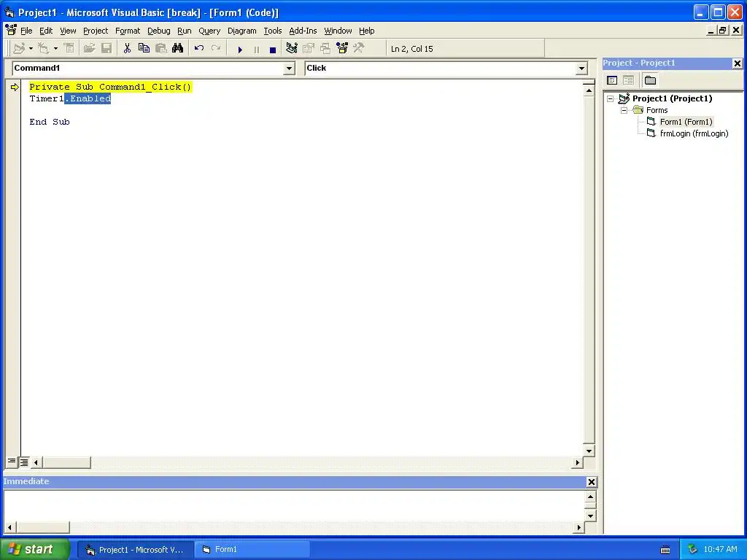Open the Run menu
The width and height of the screenshot is (747, 560).
coord(184,31)
